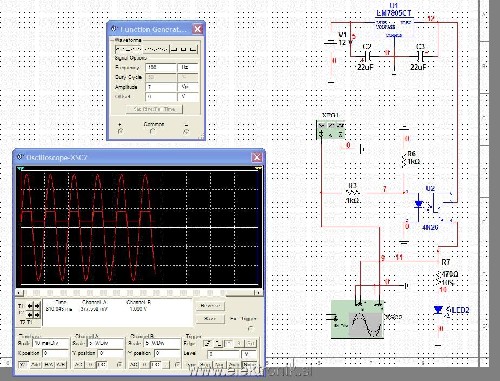This screenshot has width=500, height=381.
Task: Select the triangle waveform button
Action: [156, 49]
